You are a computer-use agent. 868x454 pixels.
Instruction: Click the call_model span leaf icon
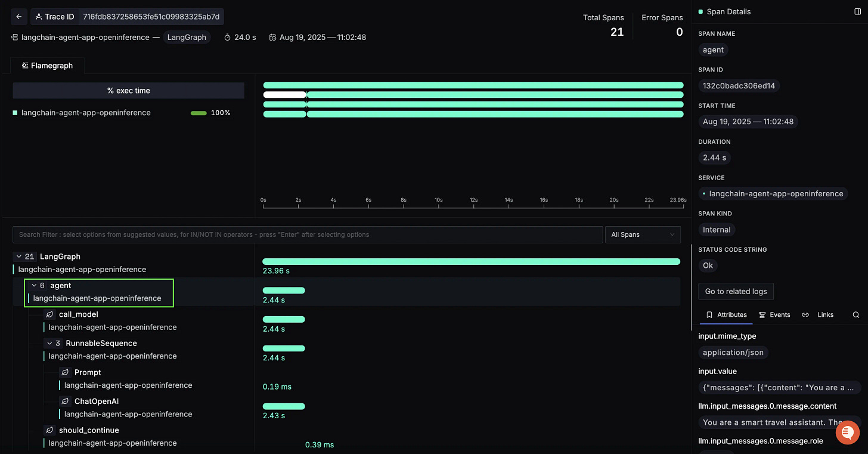click(50, 314)
